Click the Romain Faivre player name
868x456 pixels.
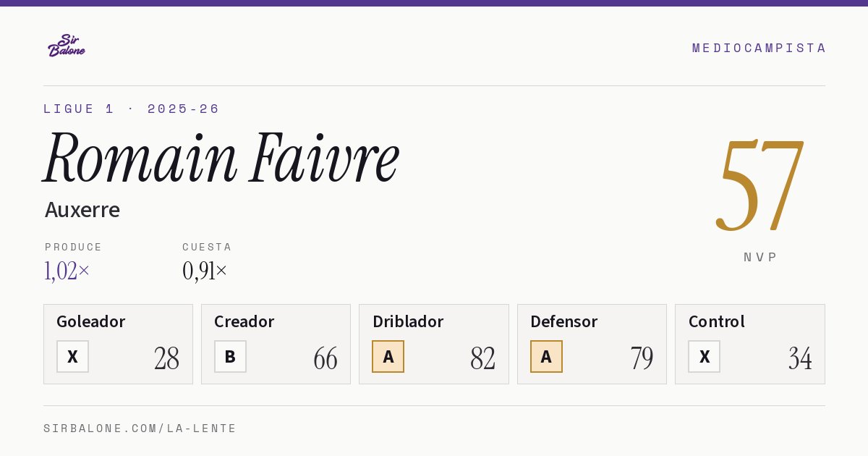coord(221,158)
